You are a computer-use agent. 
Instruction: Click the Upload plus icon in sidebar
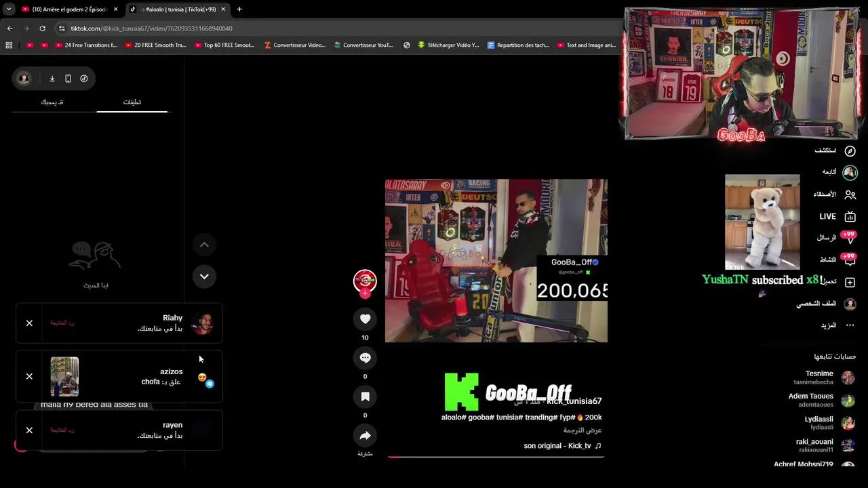850,282
